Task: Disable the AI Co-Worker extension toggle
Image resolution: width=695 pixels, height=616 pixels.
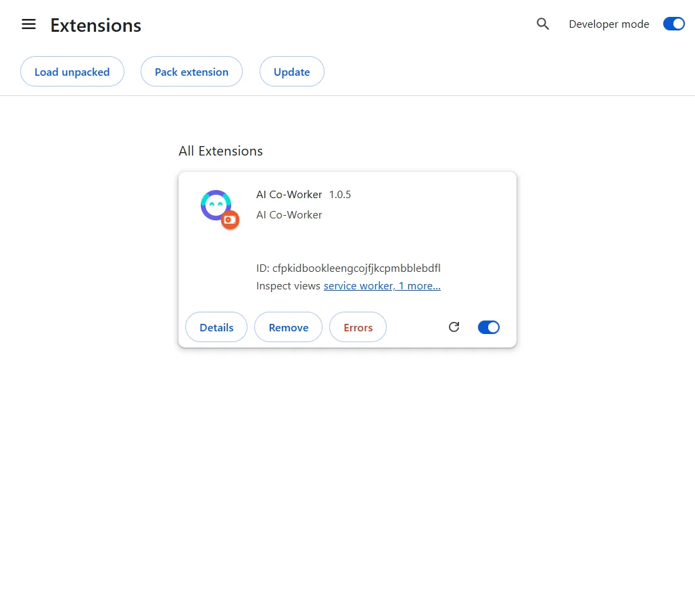Action: 488,327
